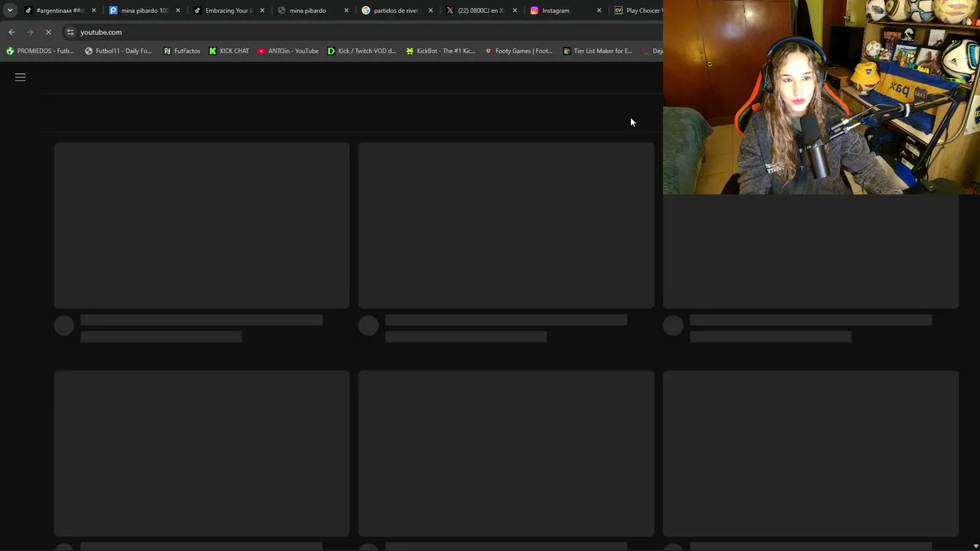Open the Futbol11 bookmark
Image resolution: width=980 pixels, height=551 pixels.
[118, 51]
